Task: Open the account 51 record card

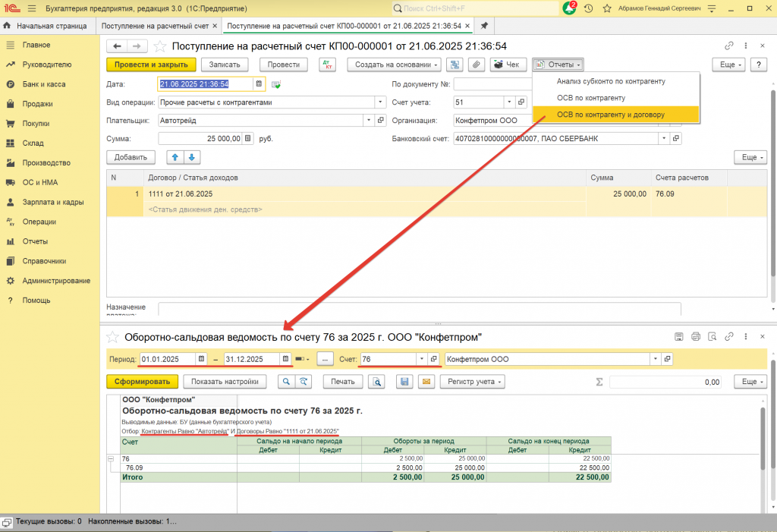Action: pos(521,102)
